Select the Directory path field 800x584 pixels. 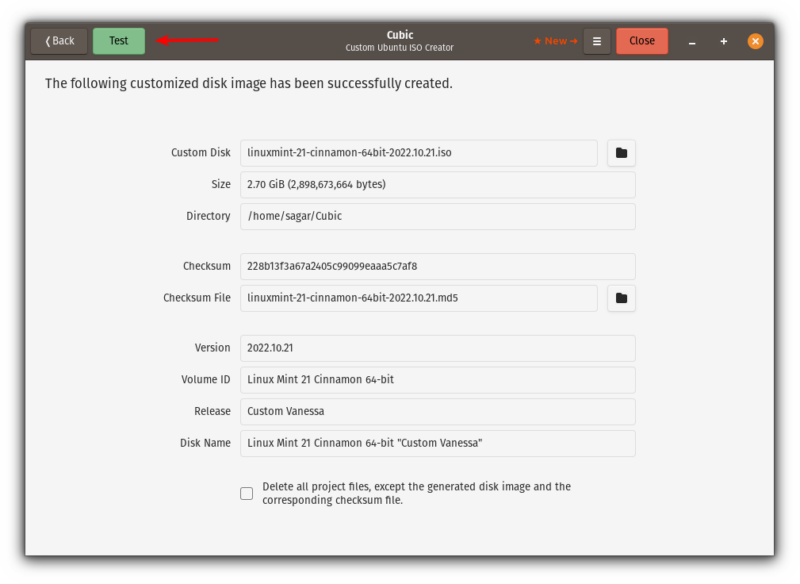tap(438, 216)
